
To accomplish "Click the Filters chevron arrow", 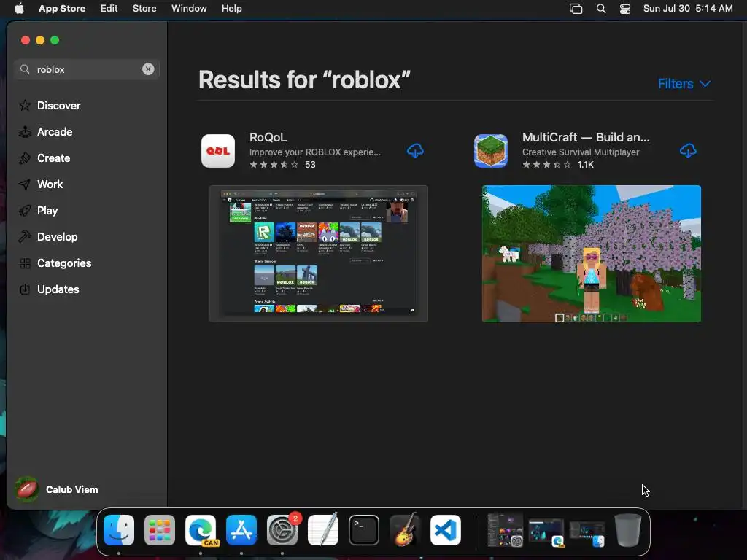I will pos(705,84).
